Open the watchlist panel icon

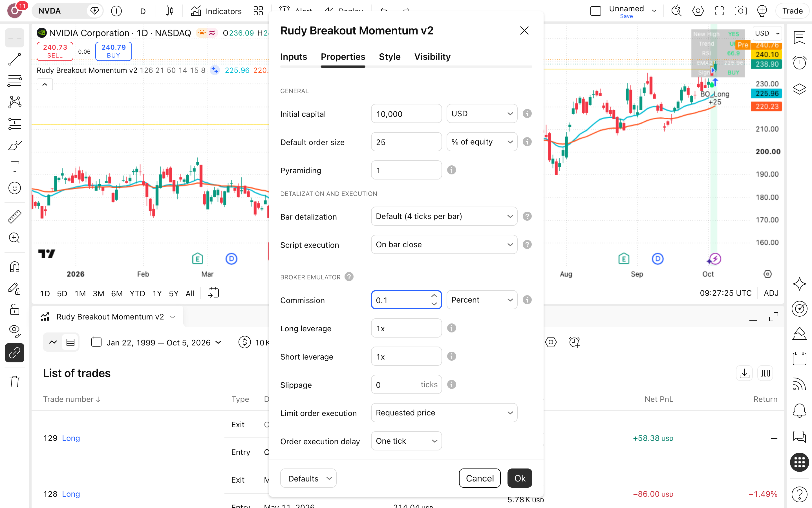pyautogui.click(x=799, y=37)
